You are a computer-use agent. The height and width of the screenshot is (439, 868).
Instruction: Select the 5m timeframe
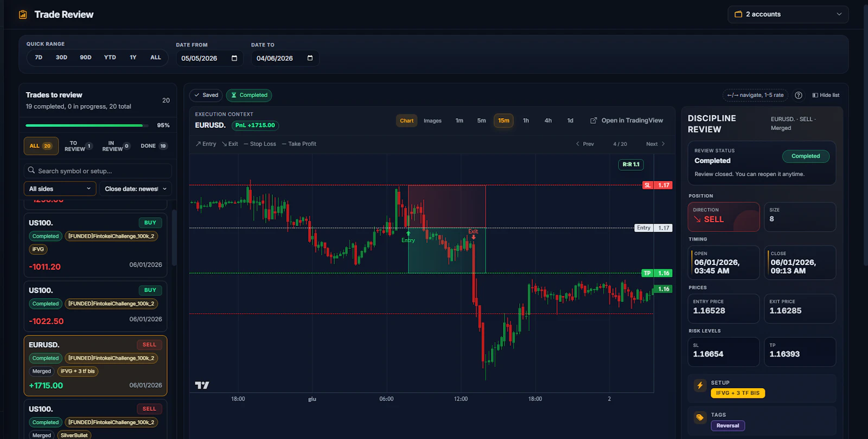point(482,121)
